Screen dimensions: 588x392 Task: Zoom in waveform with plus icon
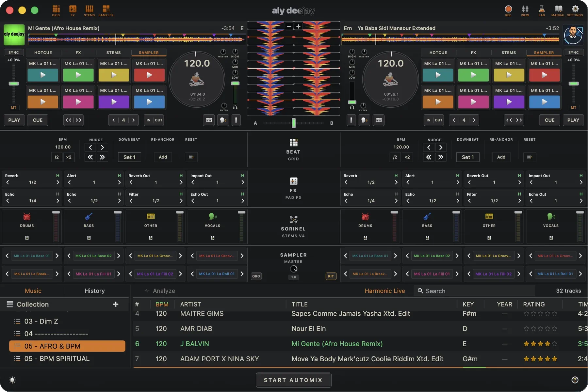coord(298,26)
